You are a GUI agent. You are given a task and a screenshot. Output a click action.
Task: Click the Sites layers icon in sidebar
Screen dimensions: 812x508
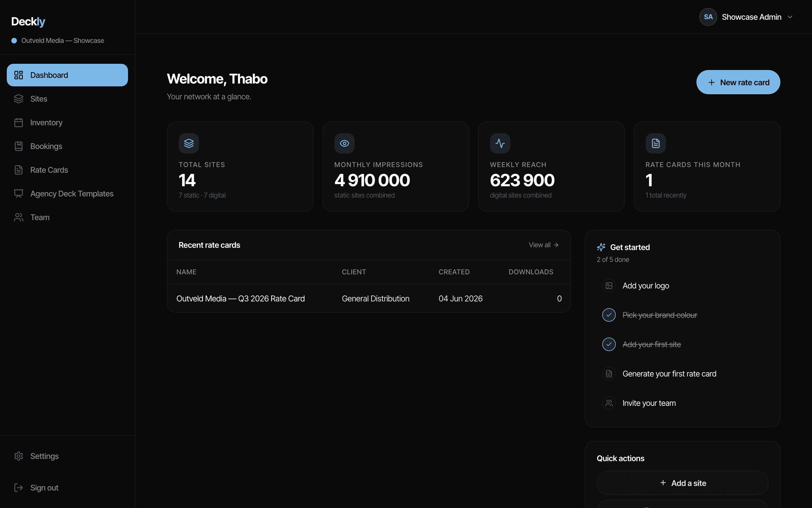(x=18, y=99)
